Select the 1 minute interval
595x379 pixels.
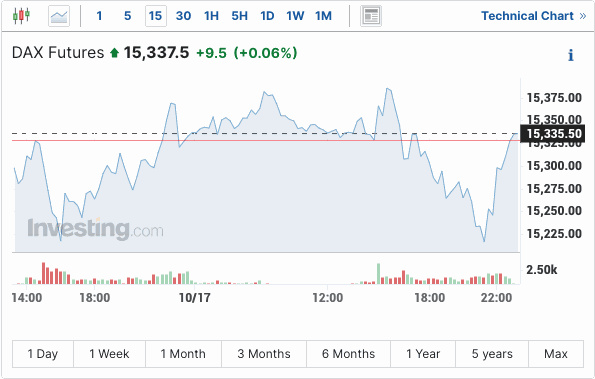(x=99, y=16)
